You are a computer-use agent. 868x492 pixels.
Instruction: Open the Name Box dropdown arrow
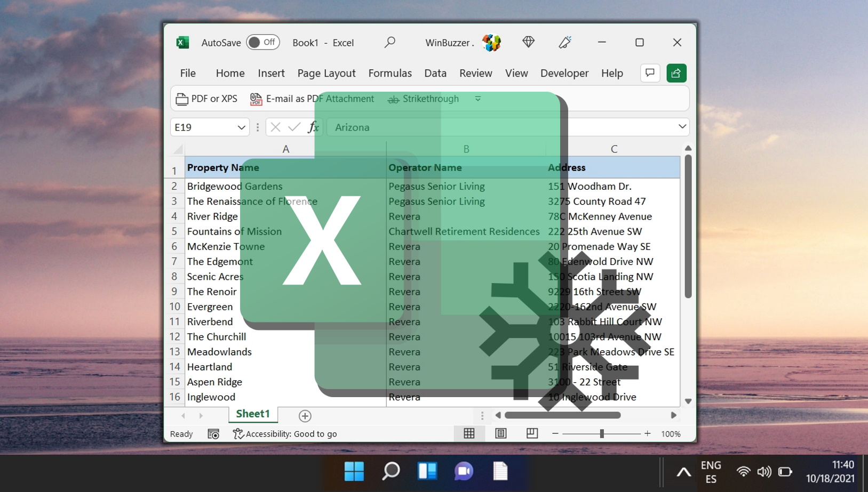coord(241,127)
